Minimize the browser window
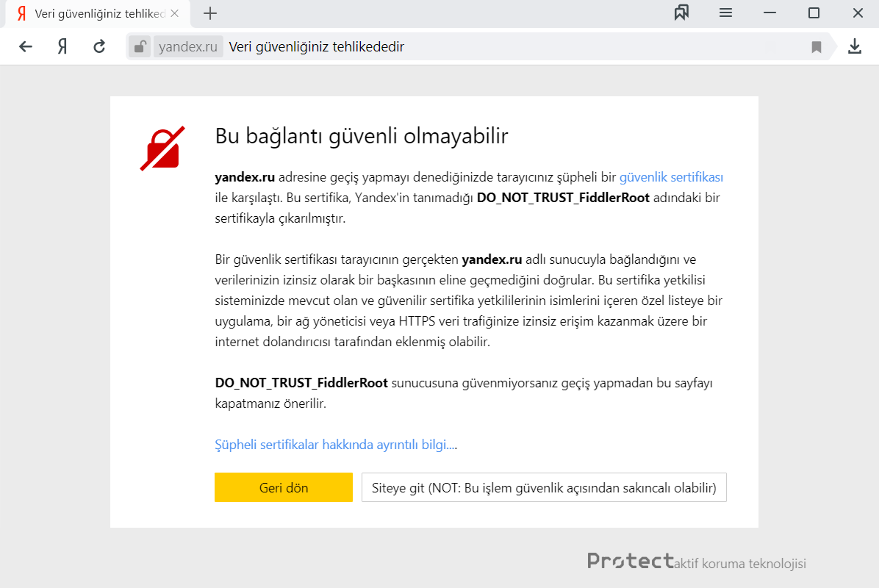The image size is (879, 588). 769,13
